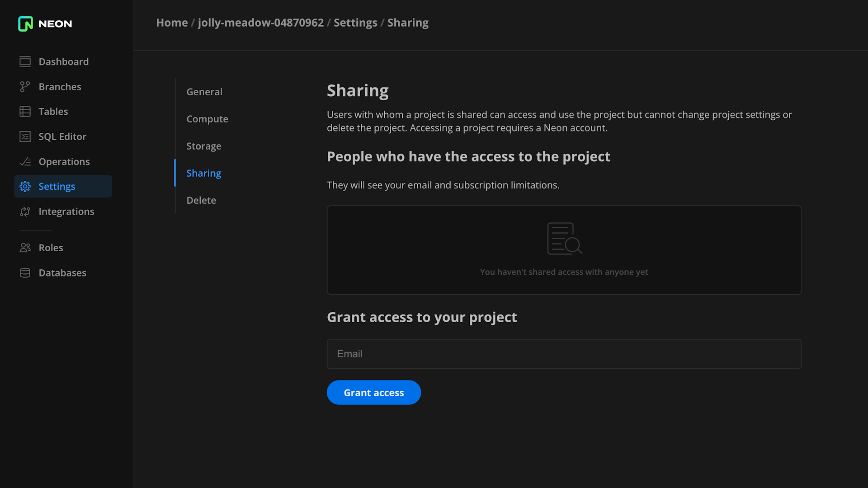
Task: Click the Grant access button
Action: [374, 392]
